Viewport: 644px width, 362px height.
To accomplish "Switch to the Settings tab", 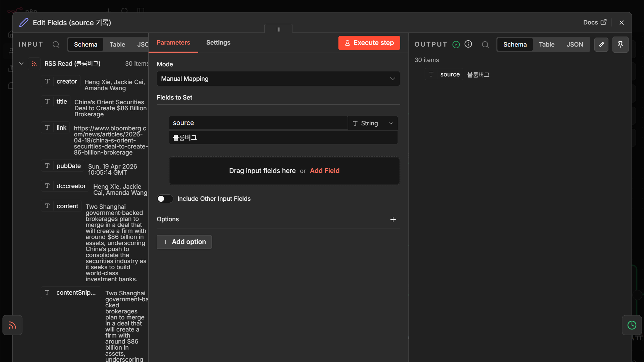I will tap(218, 43).
